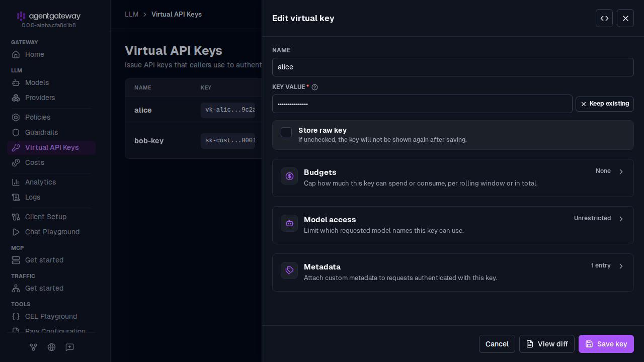This screenshot has height=362, width=644.
Task: Click the Metadata tag icon
Action: [289, 270]
